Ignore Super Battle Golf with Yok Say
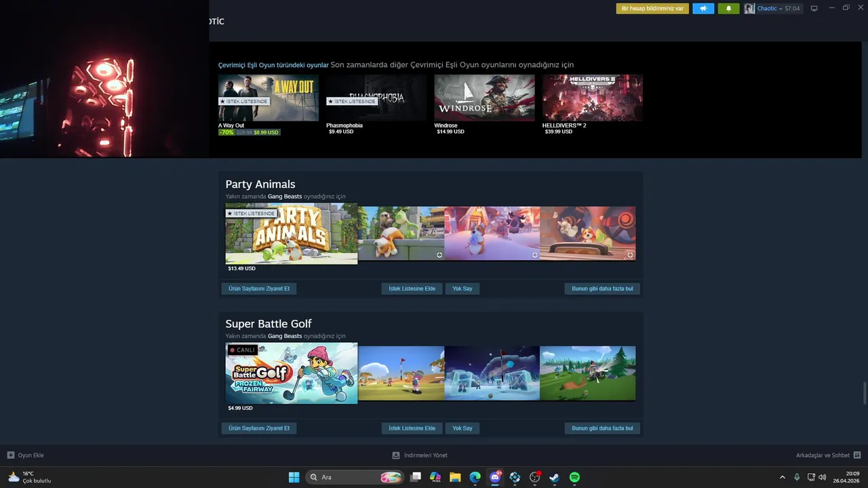The image size is (868, 488). coord(462,428)
